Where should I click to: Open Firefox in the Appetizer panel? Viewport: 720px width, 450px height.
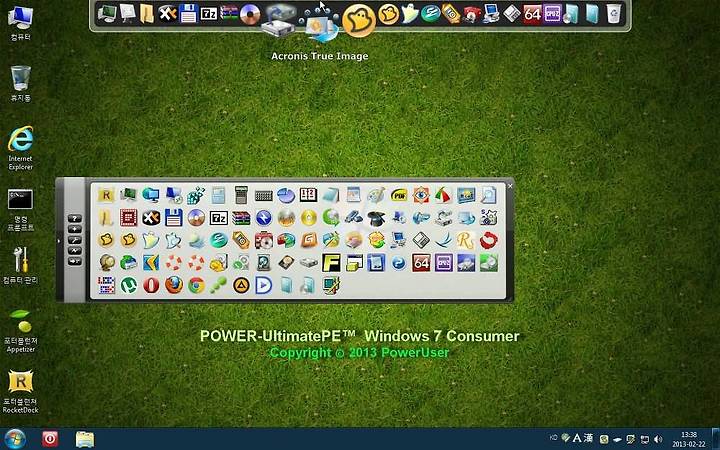(x=174, y=285)
